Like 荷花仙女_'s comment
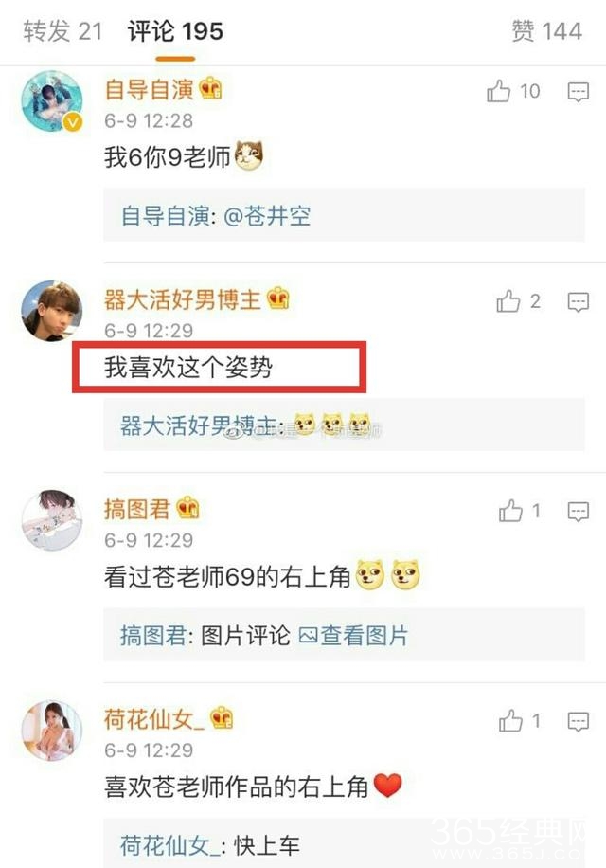606x868 pixels. (510, 721)
